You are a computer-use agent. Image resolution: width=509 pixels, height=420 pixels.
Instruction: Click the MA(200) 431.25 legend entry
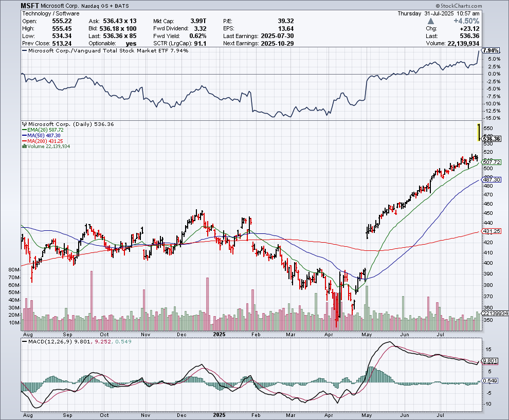pos(43,141)
